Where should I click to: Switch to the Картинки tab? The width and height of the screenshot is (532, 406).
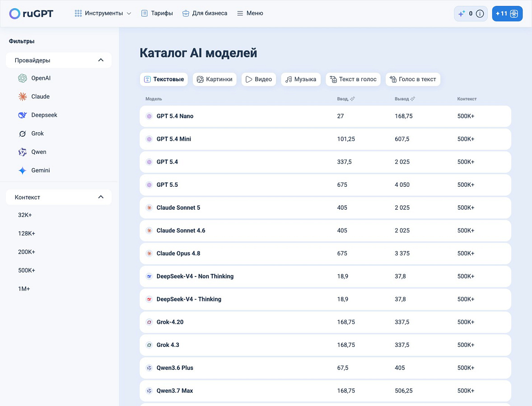coord(215,79)
